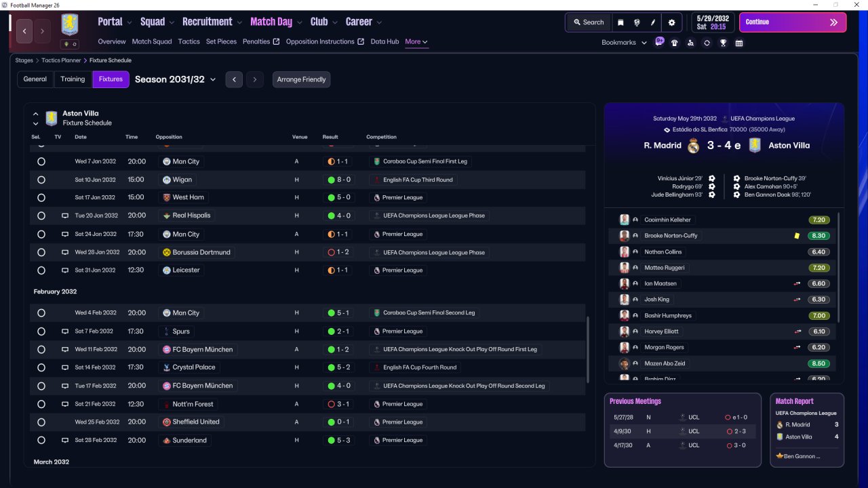The image size is (868, 488).
Task: Collapse the Aston Villa fixture schedule section
Action: 36,114
